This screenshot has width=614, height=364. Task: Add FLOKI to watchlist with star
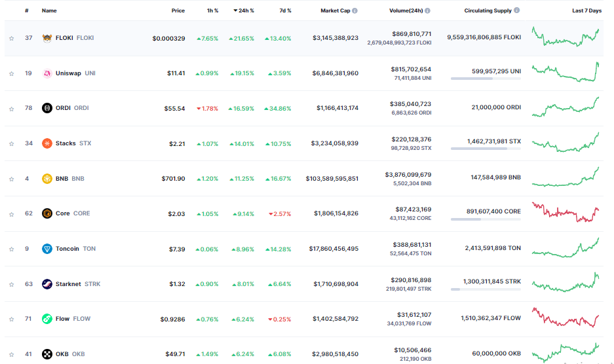11,39
